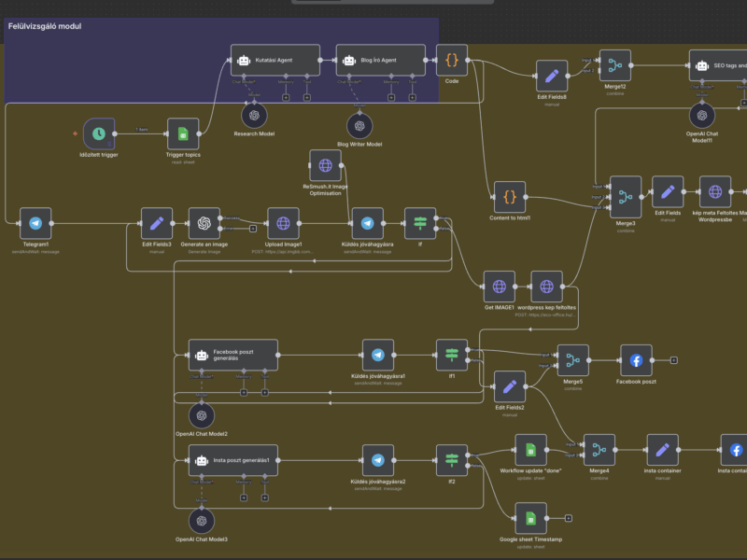
Task: Add Memory to Kutatási Agent via plus
Action: tap(286, 98)
